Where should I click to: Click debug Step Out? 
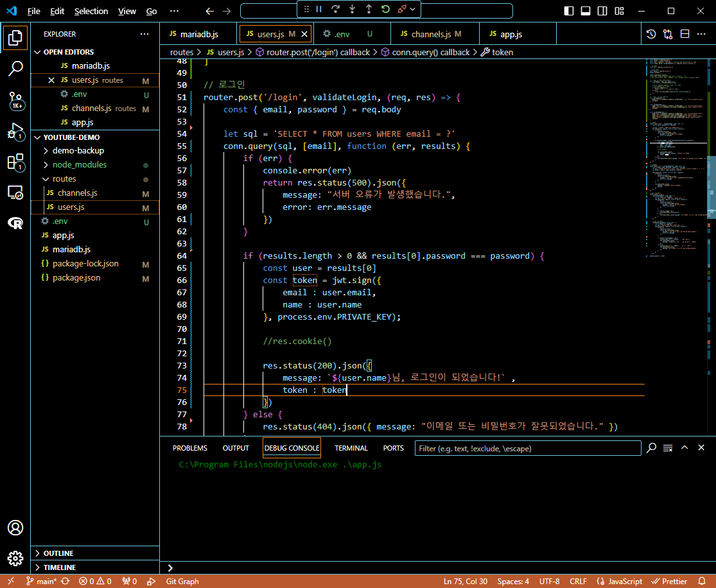point(369,9)
